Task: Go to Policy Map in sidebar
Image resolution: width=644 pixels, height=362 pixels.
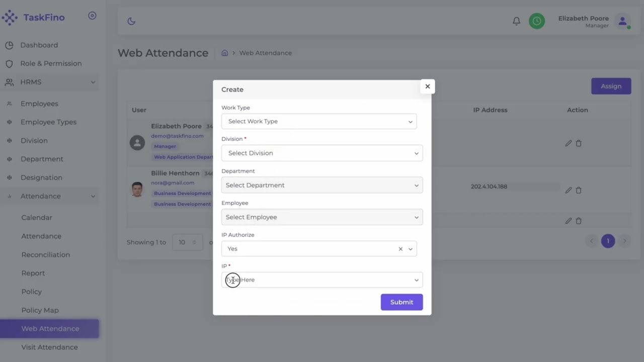Action: [x=40, y=310]
